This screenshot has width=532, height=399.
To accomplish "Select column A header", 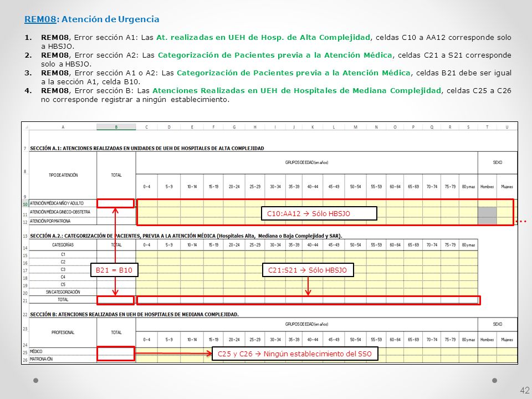I will (x=63, y=127).
